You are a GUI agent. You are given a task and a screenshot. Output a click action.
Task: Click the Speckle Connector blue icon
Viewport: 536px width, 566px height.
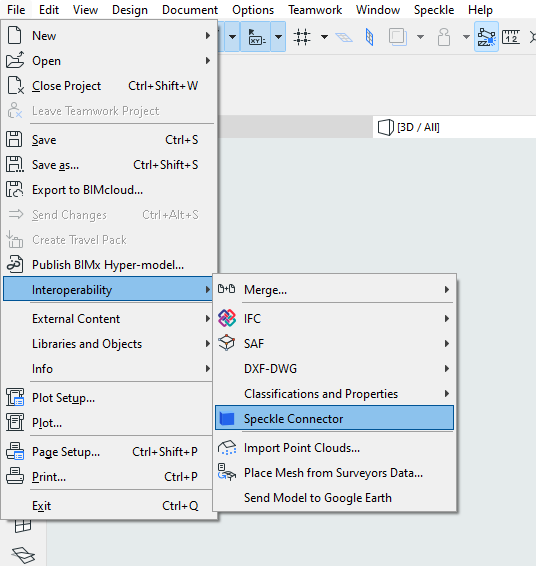point(227,419)
